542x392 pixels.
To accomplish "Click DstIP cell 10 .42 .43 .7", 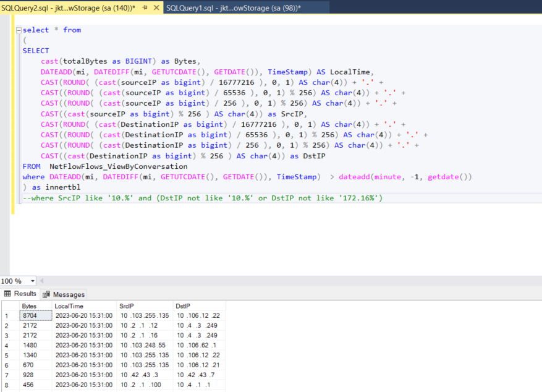I will [200, 375].
